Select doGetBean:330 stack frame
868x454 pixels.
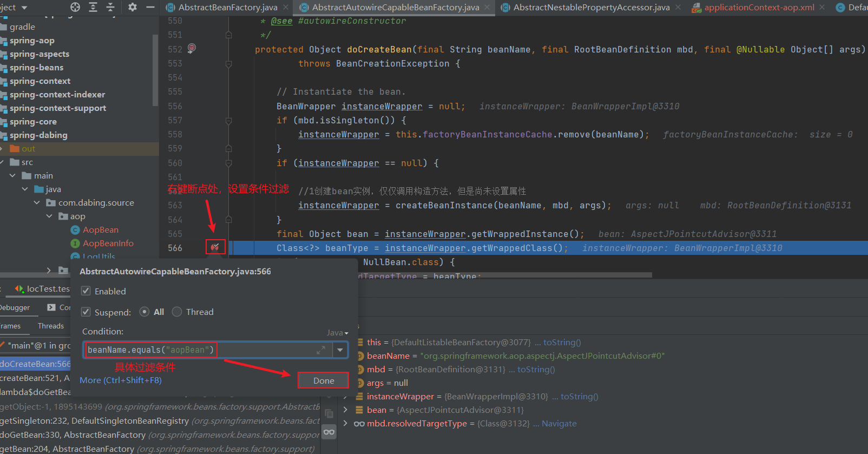160,435
